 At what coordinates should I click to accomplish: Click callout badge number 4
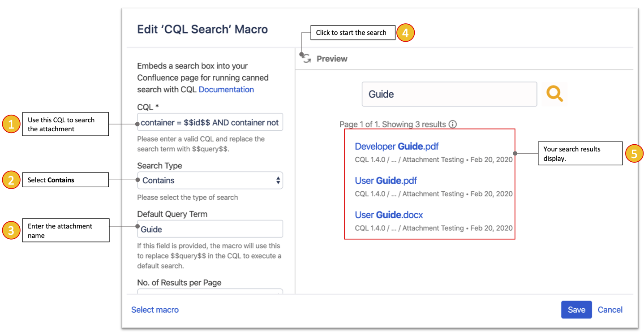point(405,32)
